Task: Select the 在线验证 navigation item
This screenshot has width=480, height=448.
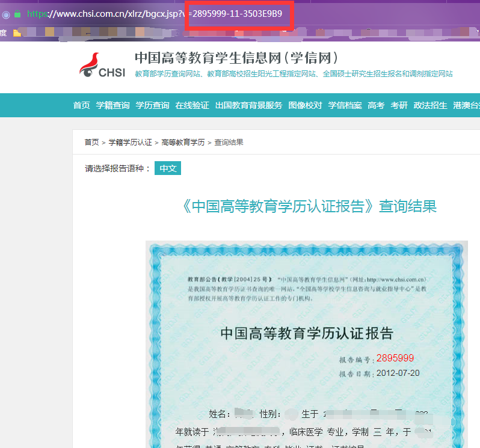Action: (x=192, y=105)
